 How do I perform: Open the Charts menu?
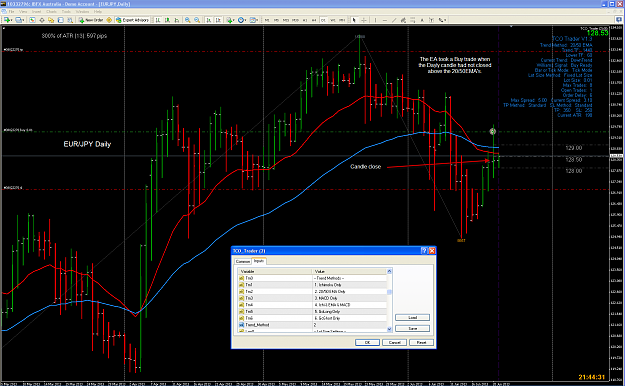click(x=51, y=12)
